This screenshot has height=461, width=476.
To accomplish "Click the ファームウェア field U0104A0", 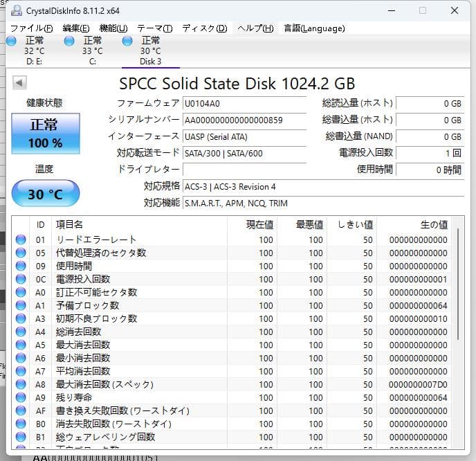I will (x=244, y=104).
